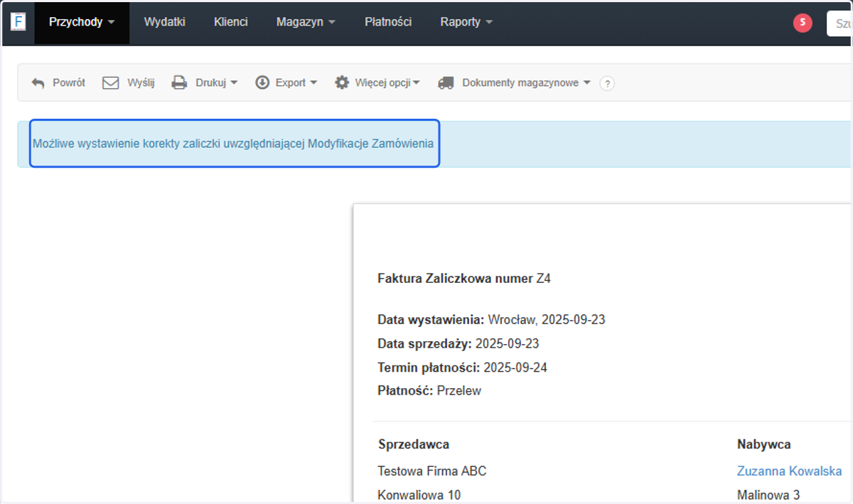853x504 pixels.
Task: Open the red notifications badge showing 5
Action: [803, 23]
